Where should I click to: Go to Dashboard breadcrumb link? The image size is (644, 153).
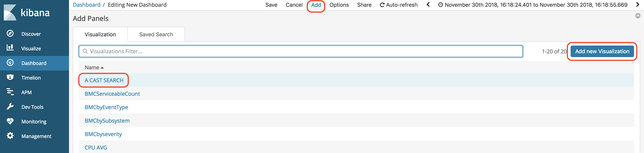pos(86,5)
